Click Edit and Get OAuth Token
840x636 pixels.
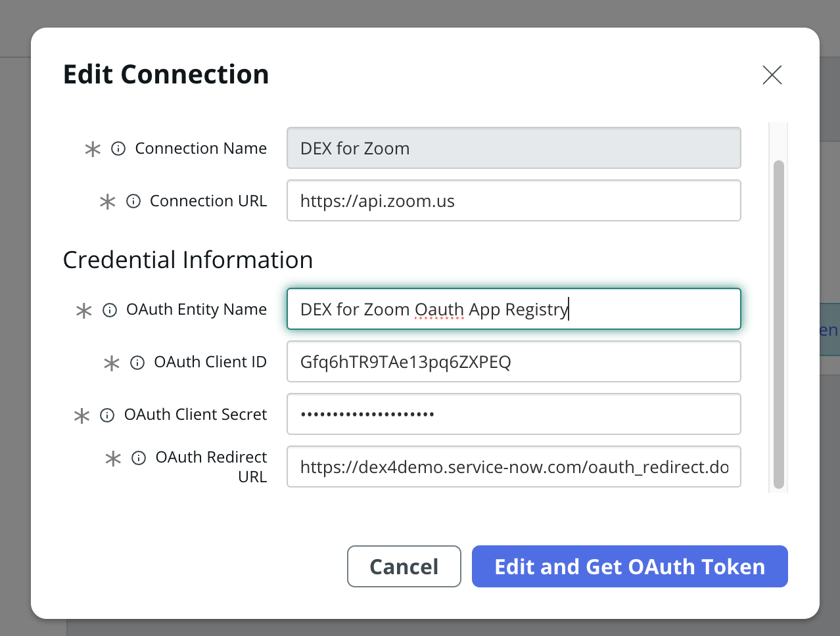[630, 566]
